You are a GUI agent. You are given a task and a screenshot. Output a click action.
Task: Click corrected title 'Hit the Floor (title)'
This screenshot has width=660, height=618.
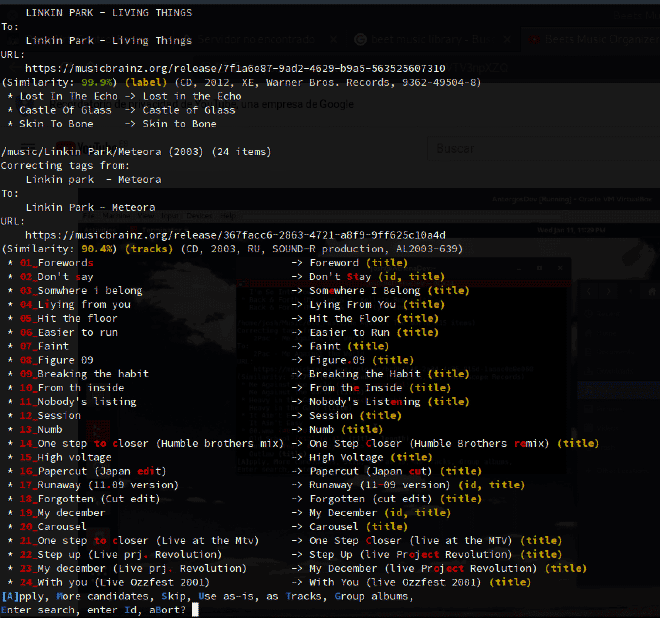tap(374, 318)
